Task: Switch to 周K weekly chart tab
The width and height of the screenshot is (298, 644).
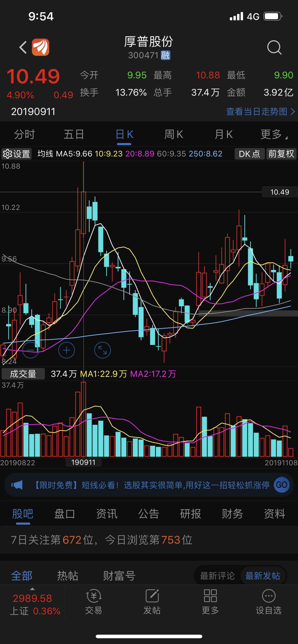Action: click(x=173, y=134)
